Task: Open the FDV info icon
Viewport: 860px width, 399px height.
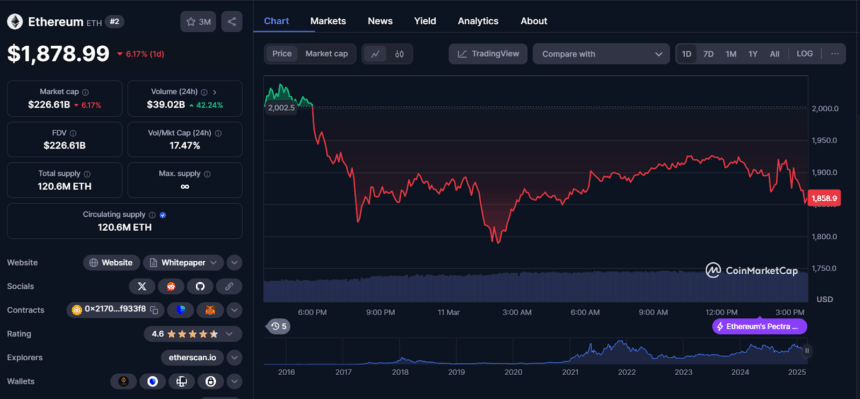Action: (73, 133)
